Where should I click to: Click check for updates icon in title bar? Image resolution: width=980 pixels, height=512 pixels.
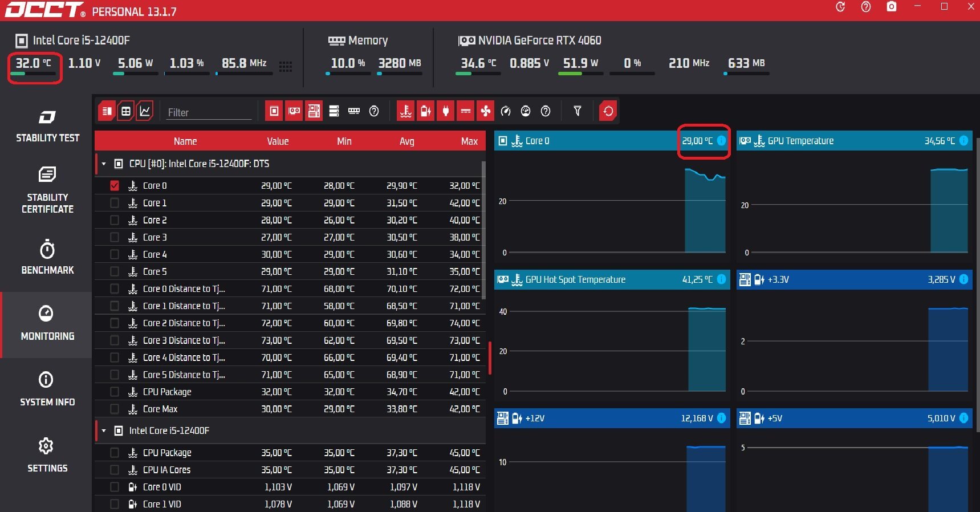(840, 7)
